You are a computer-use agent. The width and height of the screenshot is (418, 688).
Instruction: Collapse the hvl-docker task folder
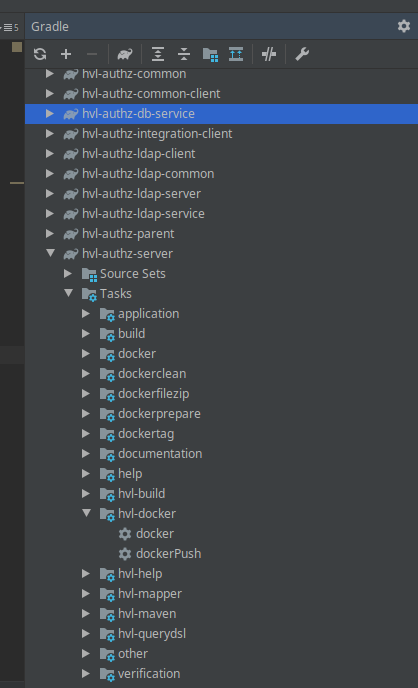(86, 513)
